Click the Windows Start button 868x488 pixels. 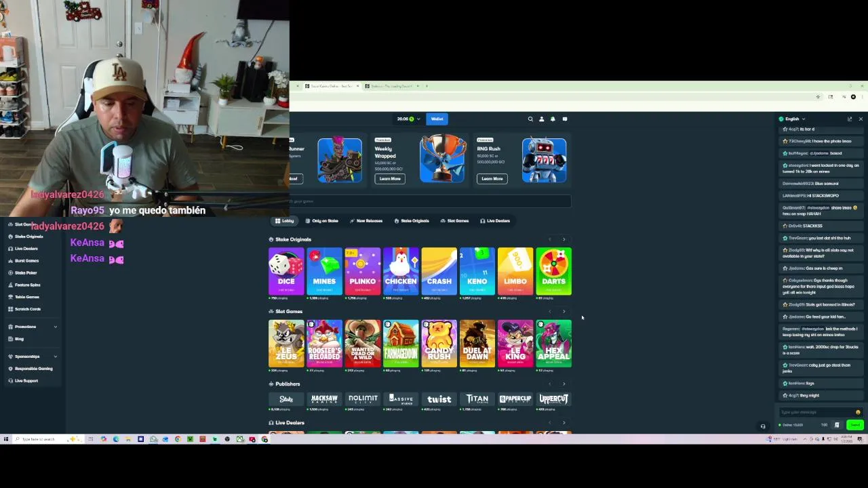[6, 439]
